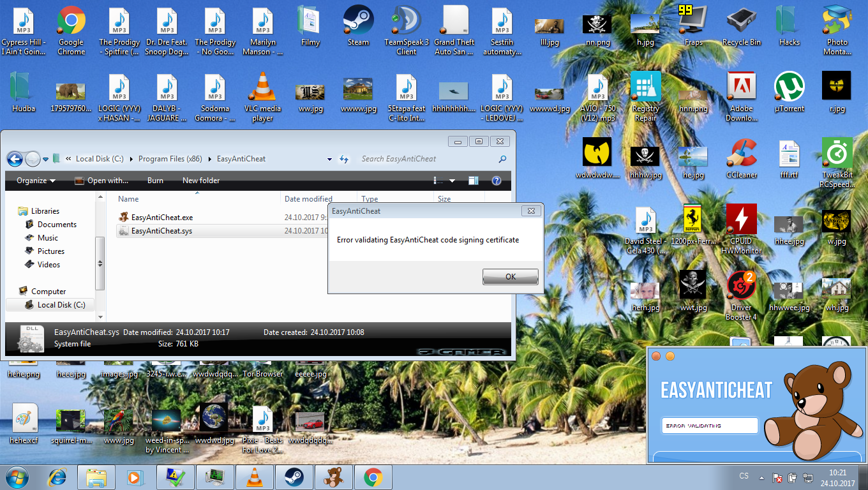The width and height of the screenshot is (868, 490).
Task: Click New folder in Explorer toolbar
Action: pyautogui.click(x=201, y=181)
